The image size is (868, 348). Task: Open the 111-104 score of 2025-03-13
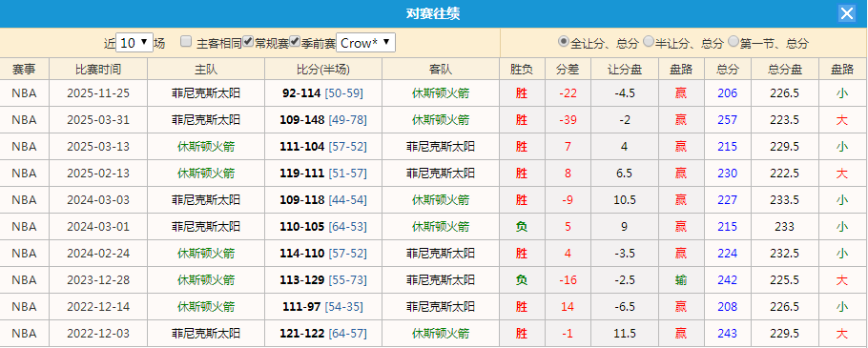303,147
